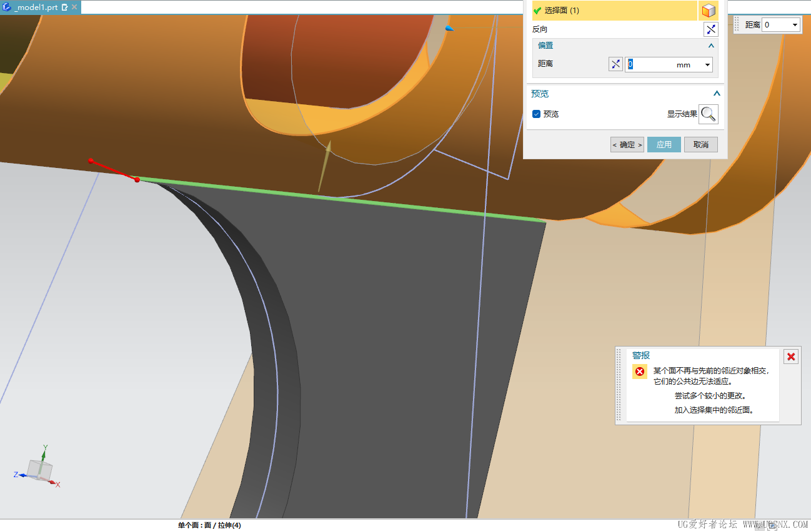Switch to the _model1.prt tab
This screenshot has width=811, height=532.
(x=35, y=7)
